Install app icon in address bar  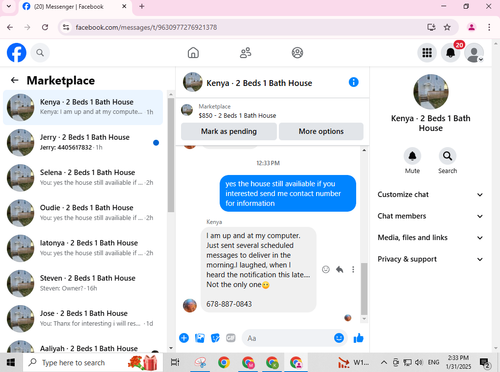point(431,27)
